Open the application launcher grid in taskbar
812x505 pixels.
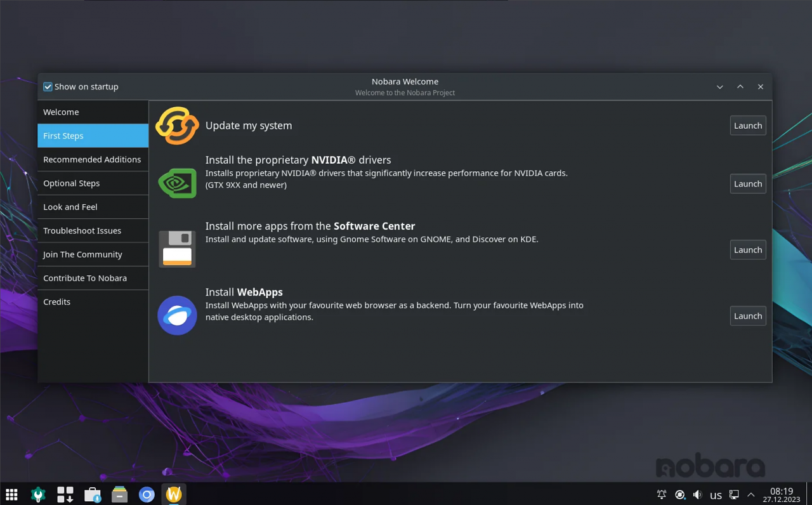[x=11, y=494]
